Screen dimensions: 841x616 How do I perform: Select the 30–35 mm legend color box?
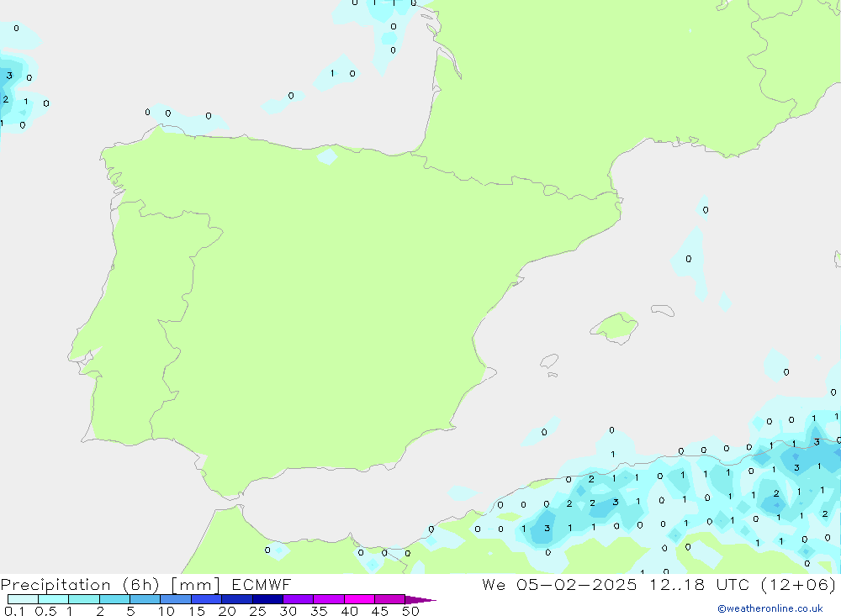click(x=299, y=599)
